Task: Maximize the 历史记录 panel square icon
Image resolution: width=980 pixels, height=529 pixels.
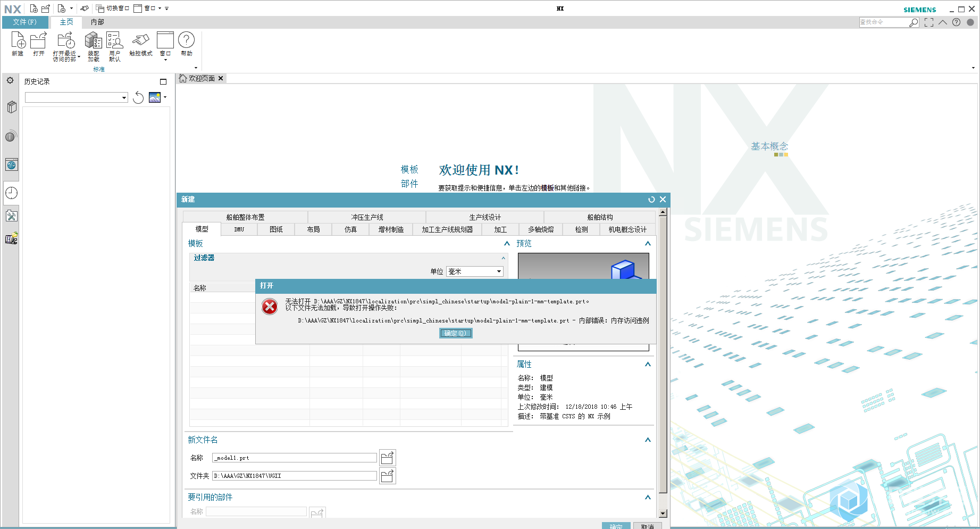Action: (x=163, y=81)
